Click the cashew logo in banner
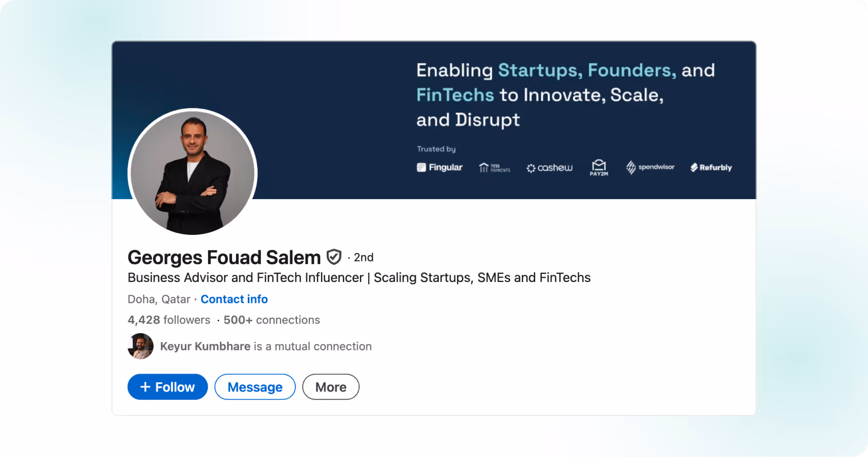The width and height of the screenshot is (868, 457). tap(549, 168)
